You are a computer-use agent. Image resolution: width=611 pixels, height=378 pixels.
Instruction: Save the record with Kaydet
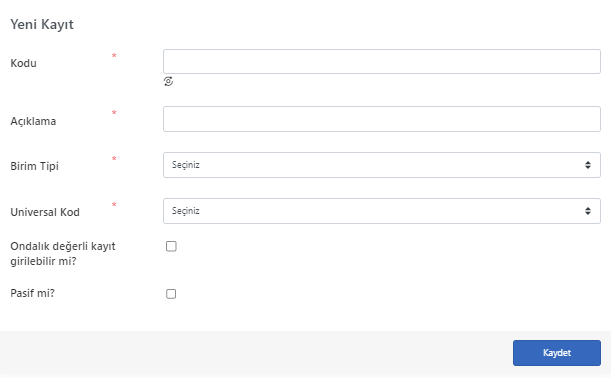click(x=556, y=353)
